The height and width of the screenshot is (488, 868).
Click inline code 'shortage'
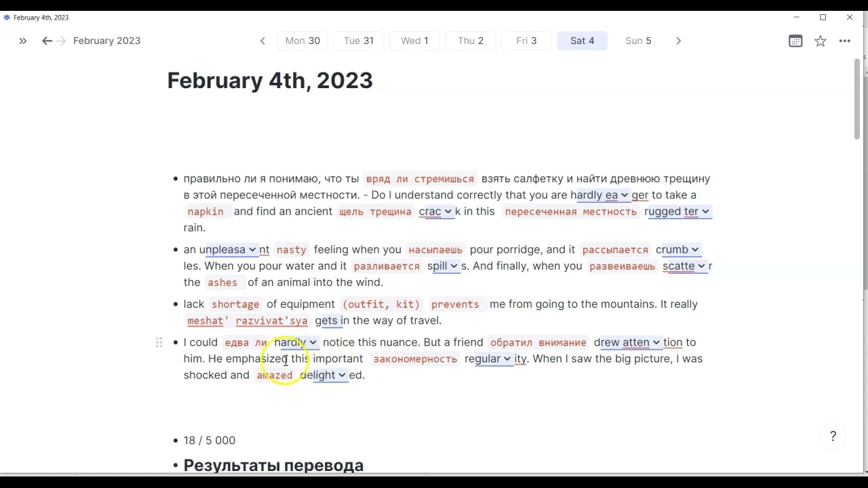[235, 304]
